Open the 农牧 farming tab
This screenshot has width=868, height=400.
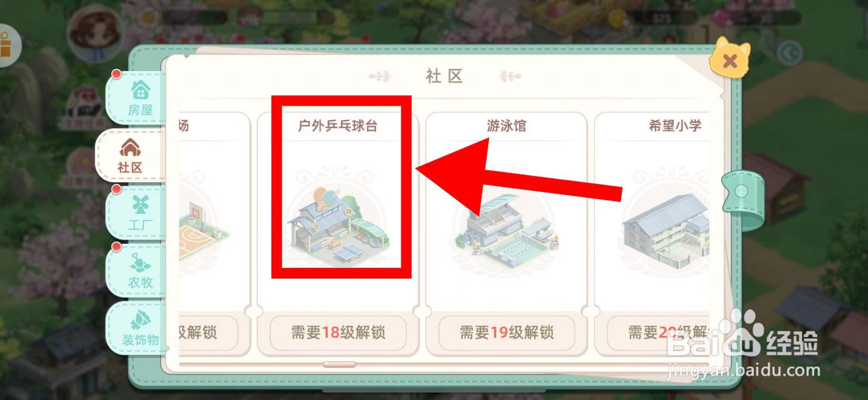pyautogui.click(x=138, y=270)
